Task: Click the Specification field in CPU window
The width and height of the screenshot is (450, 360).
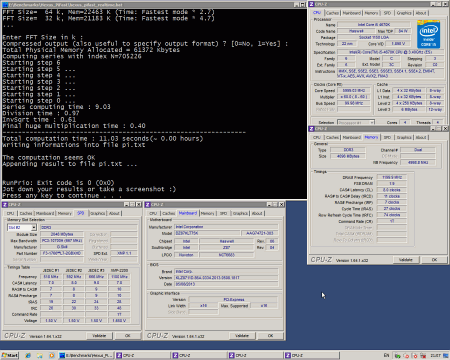Action: pos(391,52)
